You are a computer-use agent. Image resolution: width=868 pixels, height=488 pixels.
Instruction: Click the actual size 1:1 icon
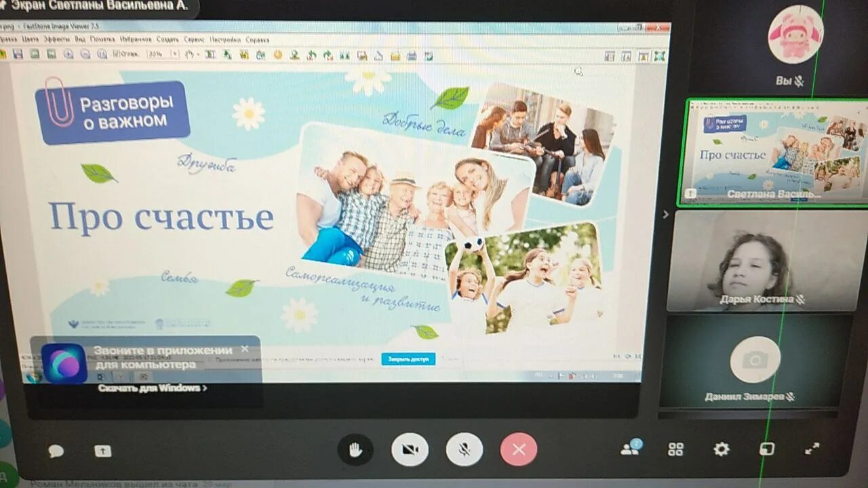pos(102,54)
